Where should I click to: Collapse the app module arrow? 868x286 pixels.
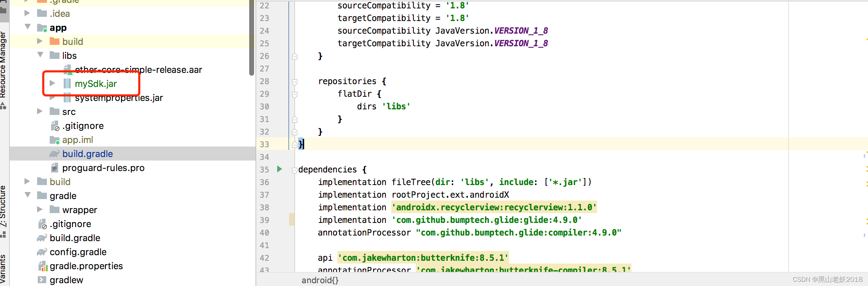click(x=27, y=27)
